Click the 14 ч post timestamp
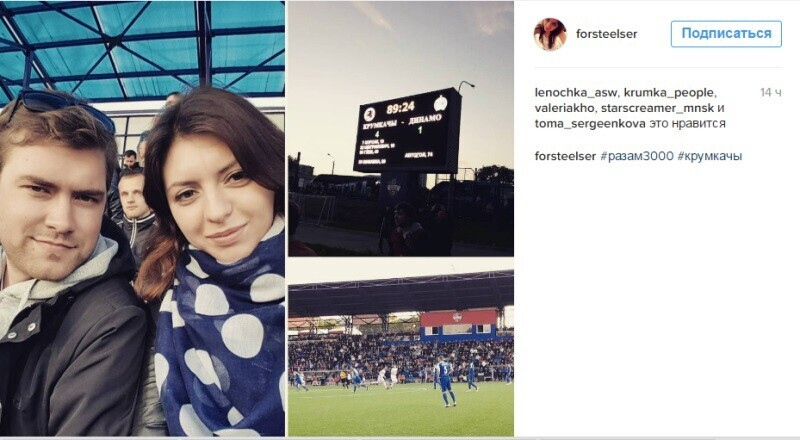The image size is (800, 440). coord(770,92)
